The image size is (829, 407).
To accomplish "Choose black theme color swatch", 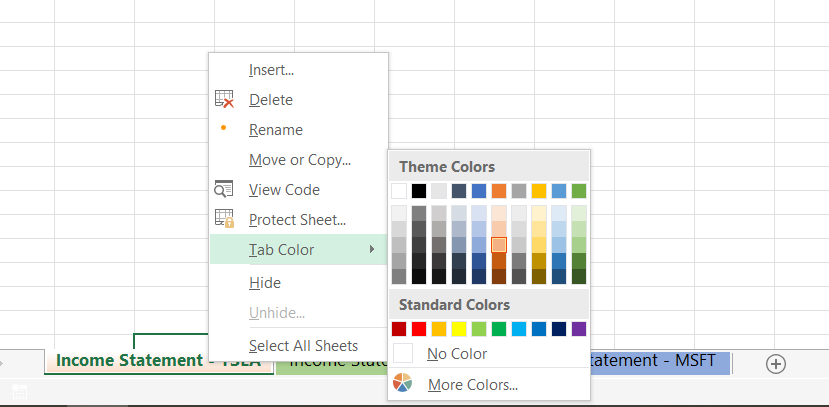I will click(419, 190).
